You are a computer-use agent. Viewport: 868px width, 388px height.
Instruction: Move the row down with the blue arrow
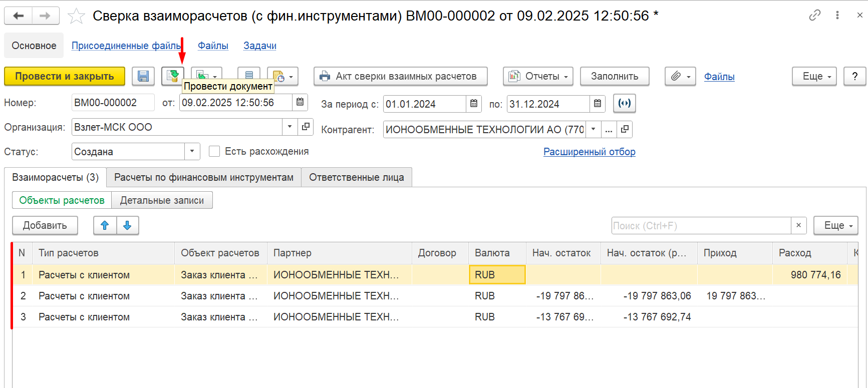click(x=127, y=225)
